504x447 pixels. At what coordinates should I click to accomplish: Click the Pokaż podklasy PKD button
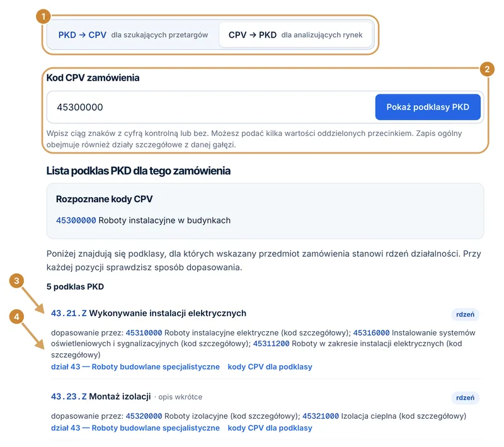coord(428,107)
